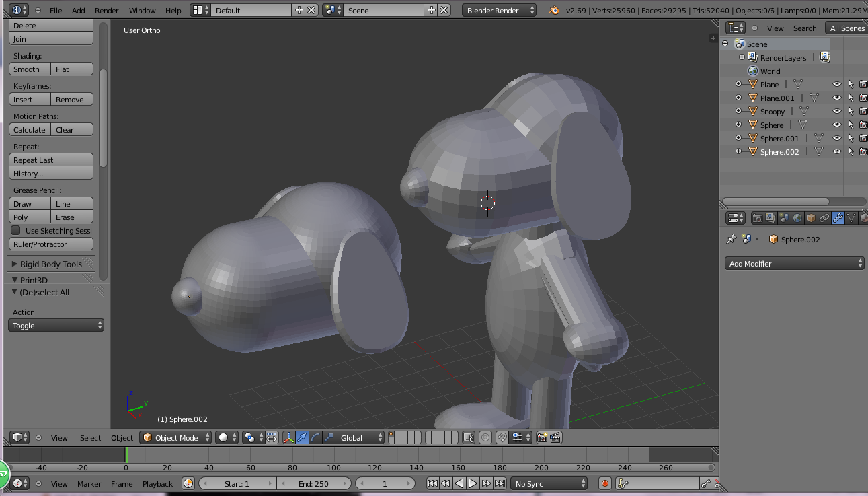Open the Modifiers properties tab (wrench icon)

838,218
